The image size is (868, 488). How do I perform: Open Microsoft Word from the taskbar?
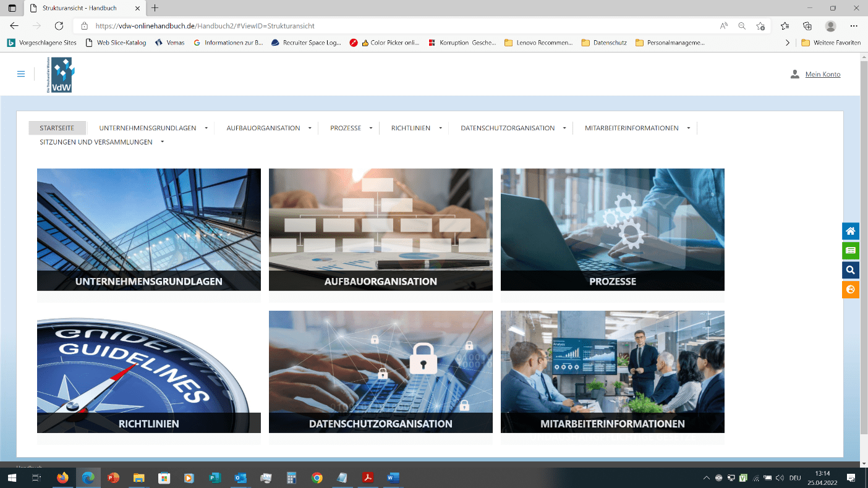coord(393,477)
